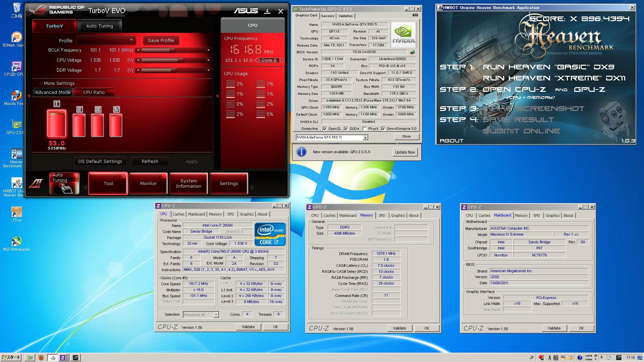Click the GPU-Z camera screenshot icon

415,15
